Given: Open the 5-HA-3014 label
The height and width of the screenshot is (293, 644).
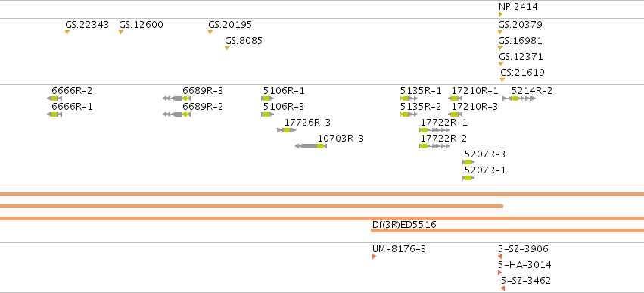Looking at the screenshot, I should click(x=524, y=265).
